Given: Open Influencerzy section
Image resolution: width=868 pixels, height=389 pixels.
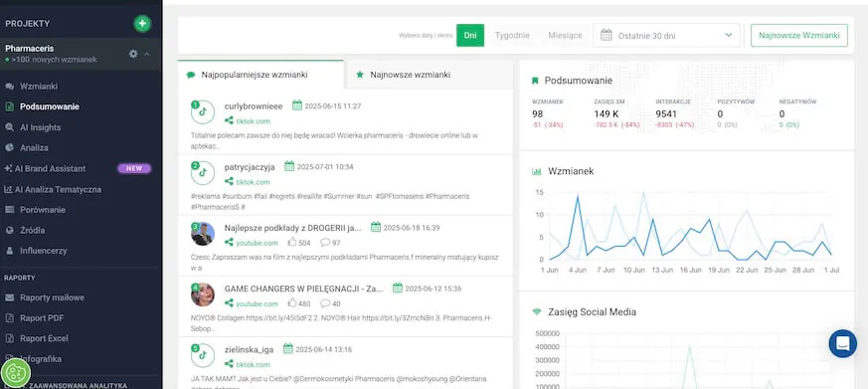Looking at the screenshot, I should (43, 251).
